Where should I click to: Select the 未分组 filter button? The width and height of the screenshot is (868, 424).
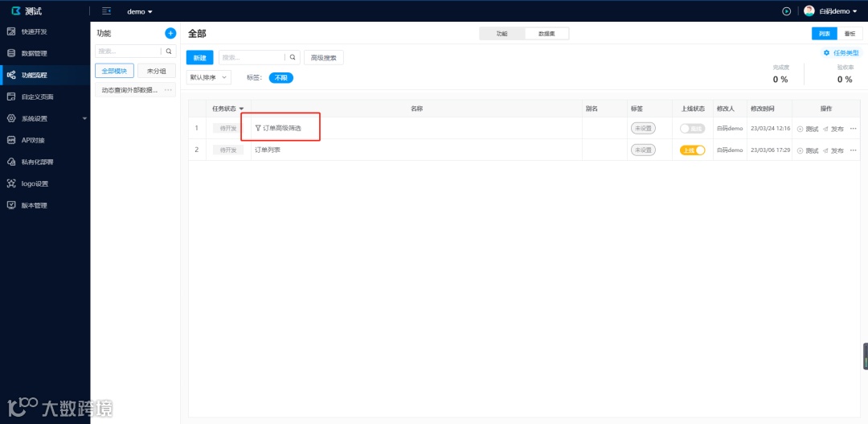(x=157, y=71)
